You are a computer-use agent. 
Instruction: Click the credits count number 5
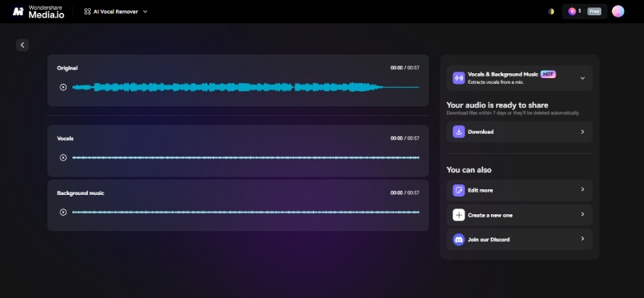click(x=580, y=11)
